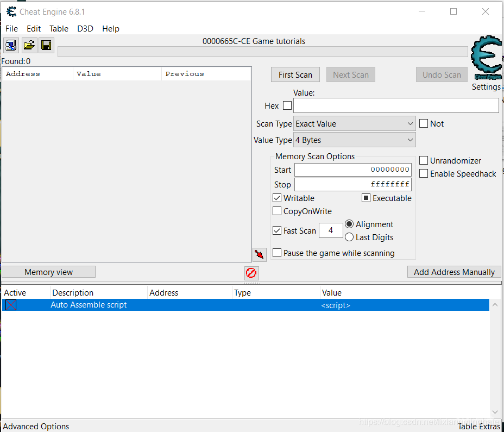This screenshot has height=432, width=504.
Task: Click the Description column header
Action: click(99, 293)
